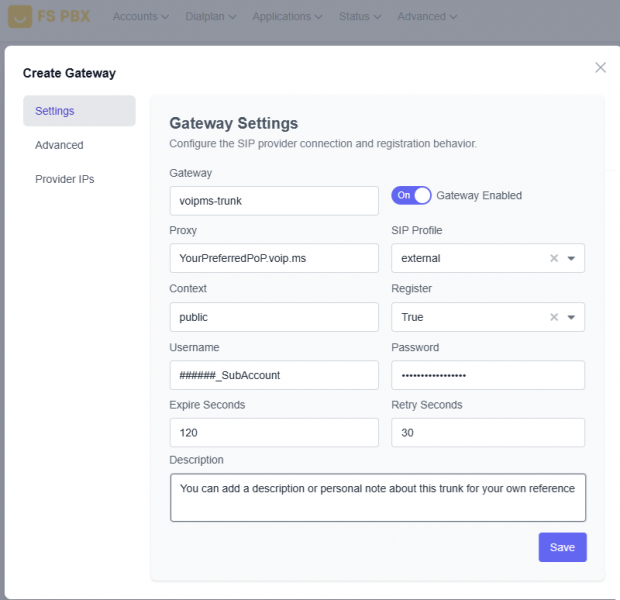The height and width of the screenshot is (600, 620).
Task: Edit the Username field
Action: (274, 375)
